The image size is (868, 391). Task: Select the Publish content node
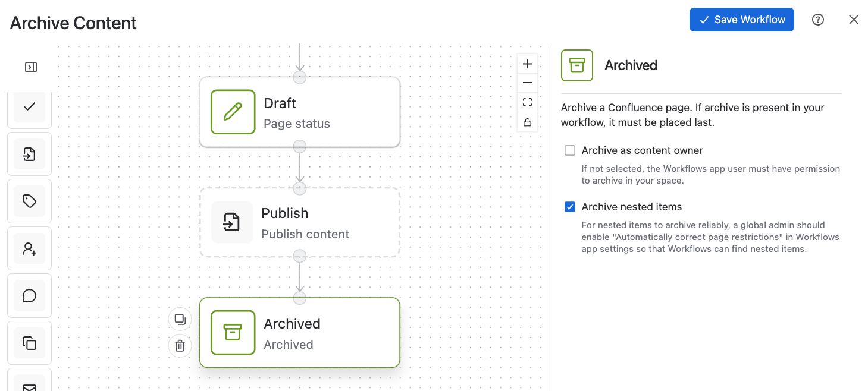(x=299, y=222)
